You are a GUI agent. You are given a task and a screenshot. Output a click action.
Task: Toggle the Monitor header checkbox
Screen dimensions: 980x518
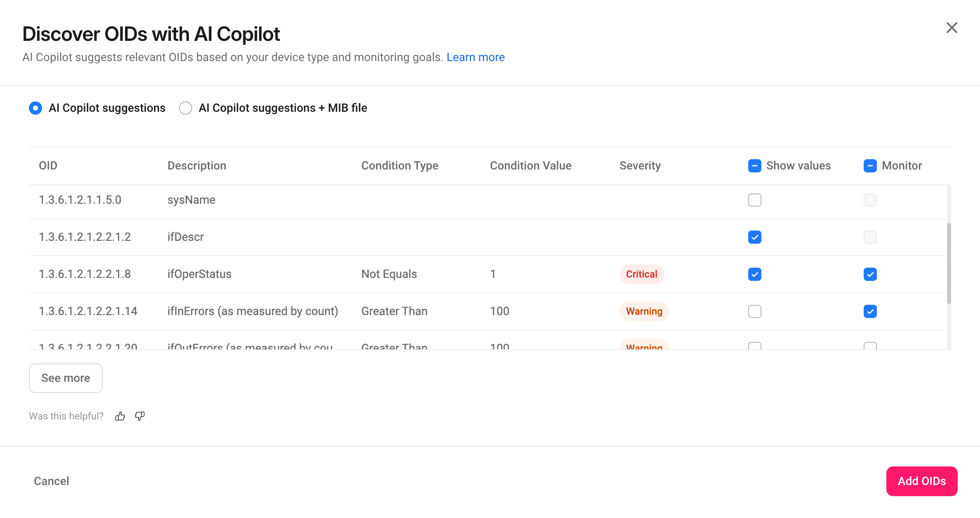click(870, 166)
